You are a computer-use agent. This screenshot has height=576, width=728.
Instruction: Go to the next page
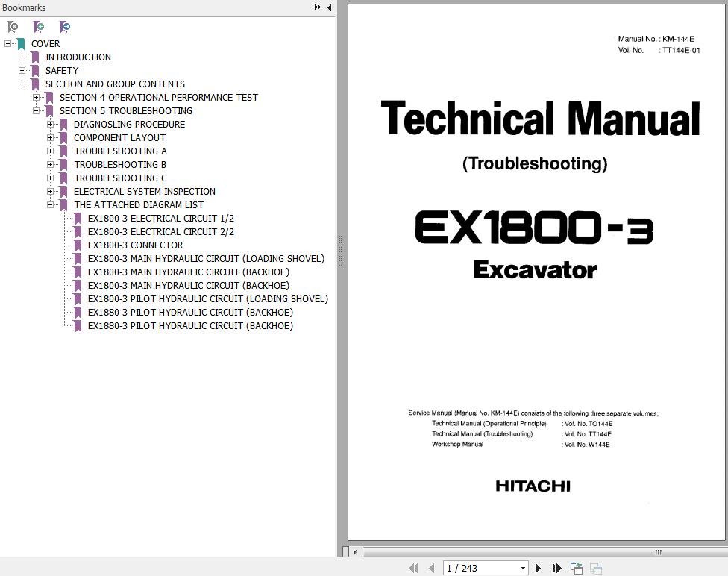point(538,568)
